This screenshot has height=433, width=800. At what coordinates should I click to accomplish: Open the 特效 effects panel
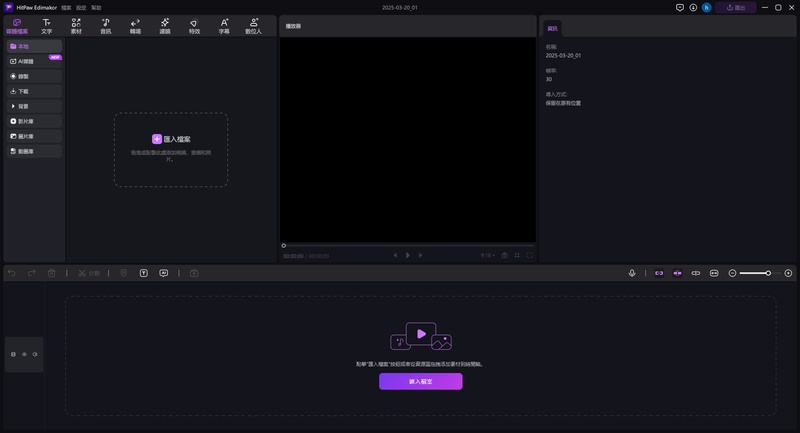click(194, 26)
